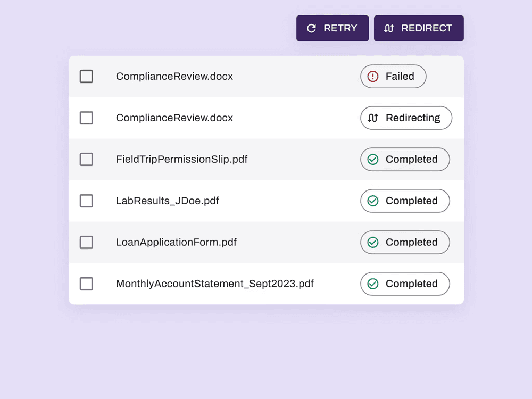The height and width of the screenshot is (399, 532).
Task: Toggle the LabResults_JDoe.pdf checkbox
Action: (86, 201)
